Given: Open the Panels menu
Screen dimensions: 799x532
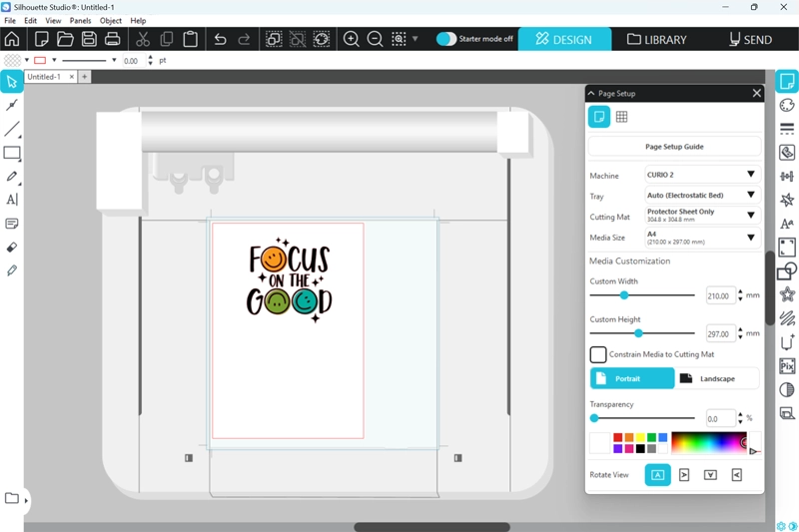Looking at the screenshot, I should pos(80,20).
